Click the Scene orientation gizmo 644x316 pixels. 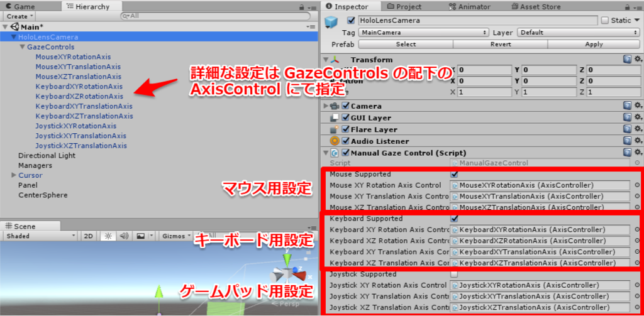click(x=287, y=273)
